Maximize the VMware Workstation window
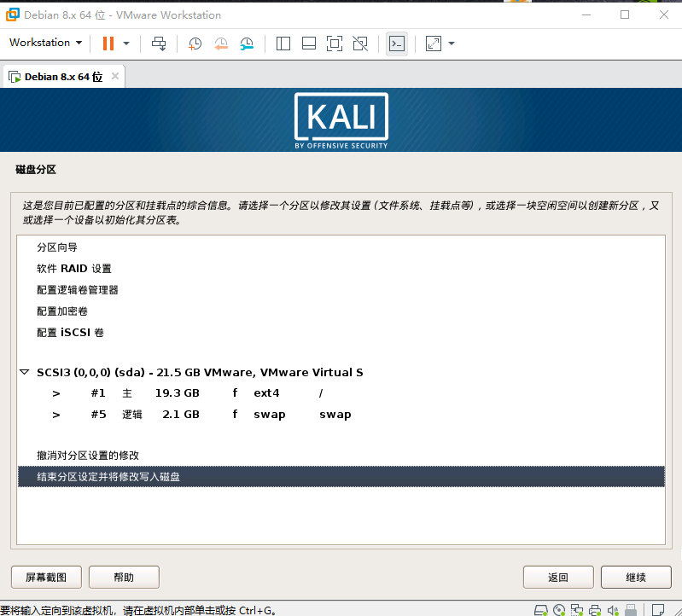The width and height of the screenshot is (682, 616). point(625,15)
